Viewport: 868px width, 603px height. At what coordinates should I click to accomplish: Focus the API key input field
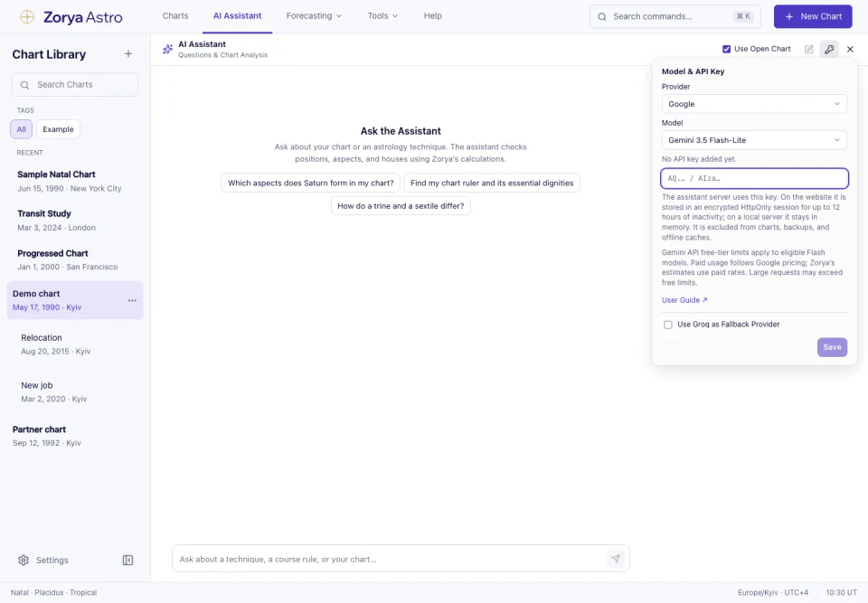tap(754, 178)
